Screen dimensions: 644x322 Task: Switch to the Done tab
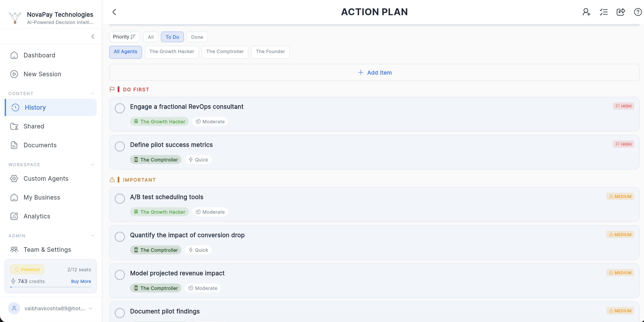pyautogui.click(x=197, y=37)
